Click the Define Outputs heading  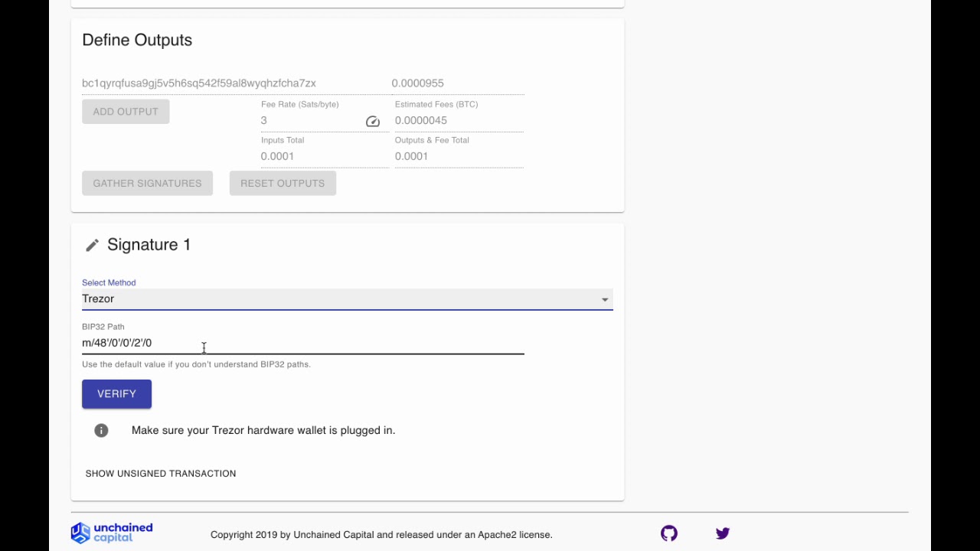click(137, 41)
